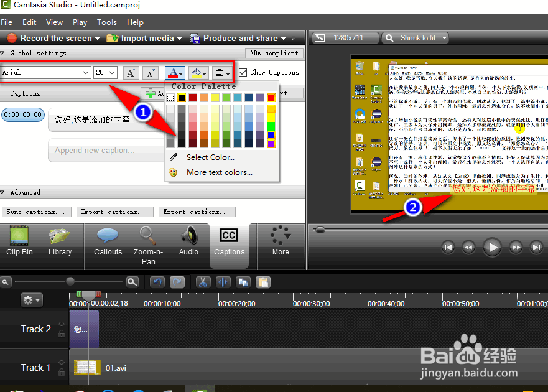548x392 pixels.
Task: Click Export captions button
Action: [x=197, y=212]
